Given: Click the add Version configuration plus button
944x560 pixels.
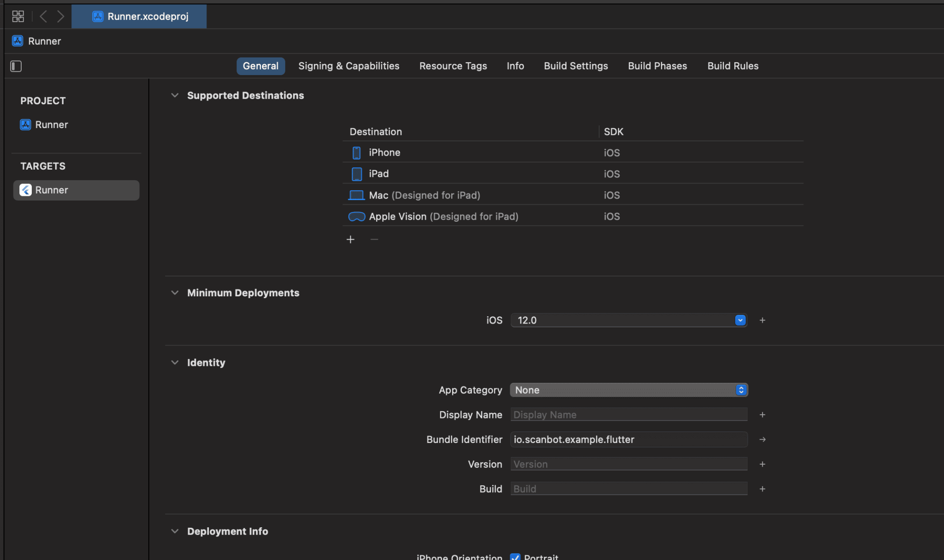Looking at the screenshot, I should coord(762,464).
